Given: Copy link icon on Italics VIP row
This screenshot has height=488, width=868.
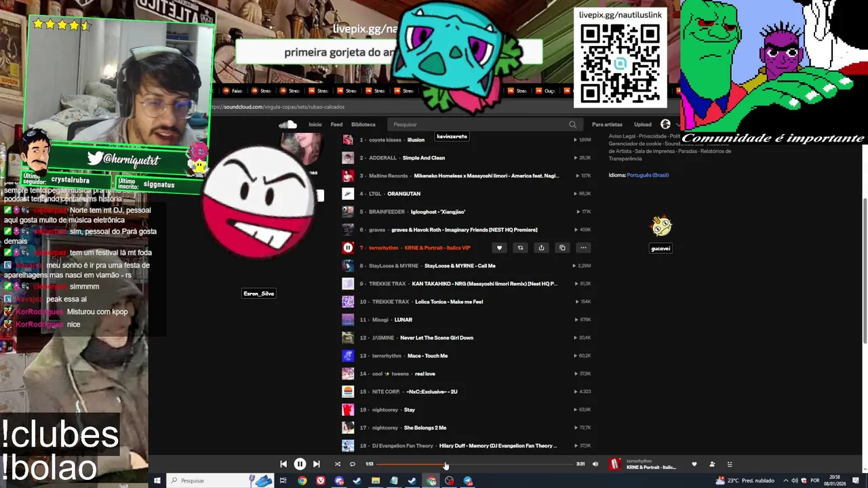Looking at the screenshot, I should tap(562, 247).
